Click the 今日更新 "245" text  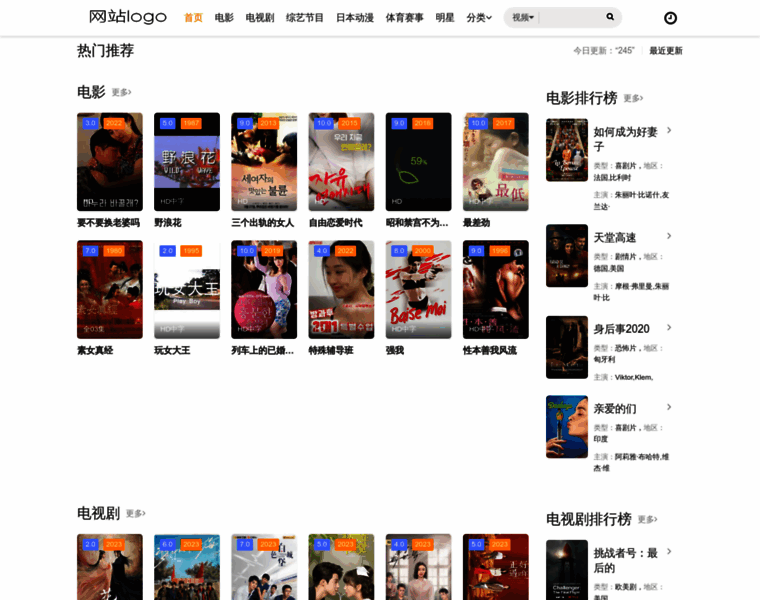604,51
